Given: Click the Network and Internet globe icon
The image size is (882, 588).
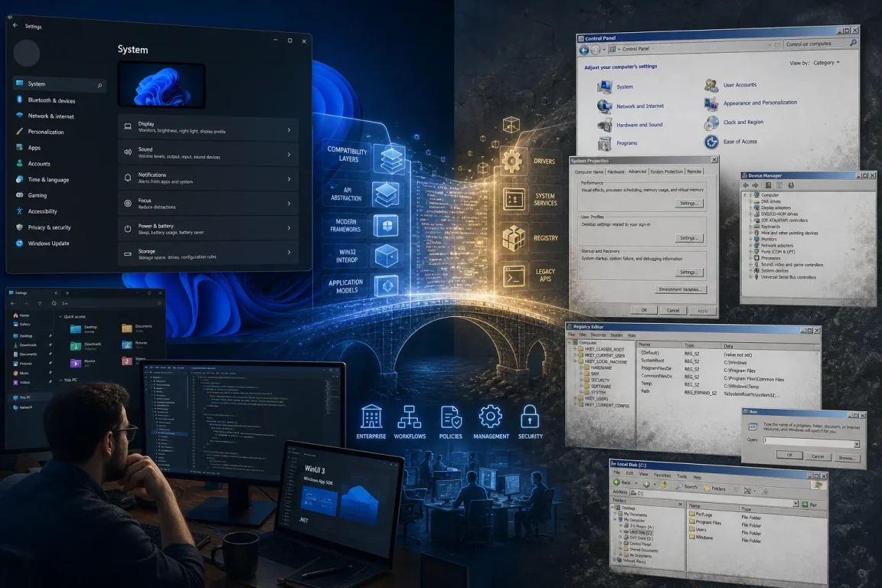Looking at the screenshot, I should tap(605, 106).
